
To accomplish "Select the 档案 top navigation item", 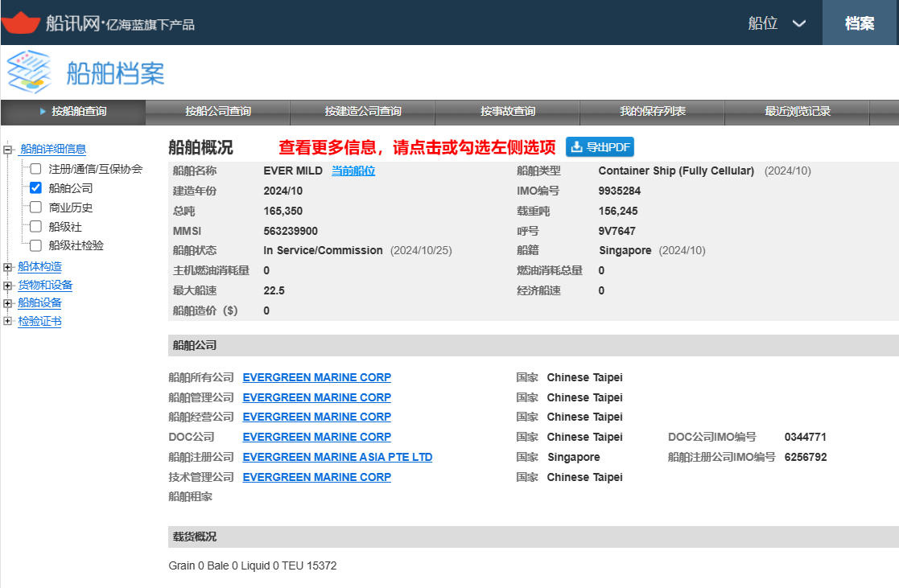I will pyautogui.click(x=860, y=23).
